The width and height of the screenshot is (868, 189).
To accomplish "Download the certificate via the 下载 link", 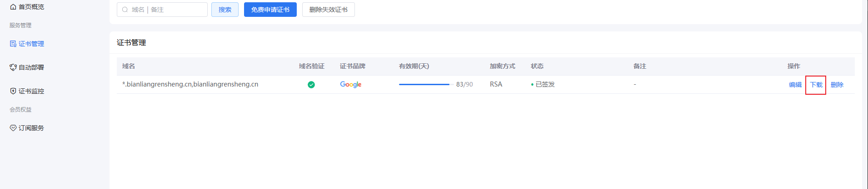I will tap(816, 85).
